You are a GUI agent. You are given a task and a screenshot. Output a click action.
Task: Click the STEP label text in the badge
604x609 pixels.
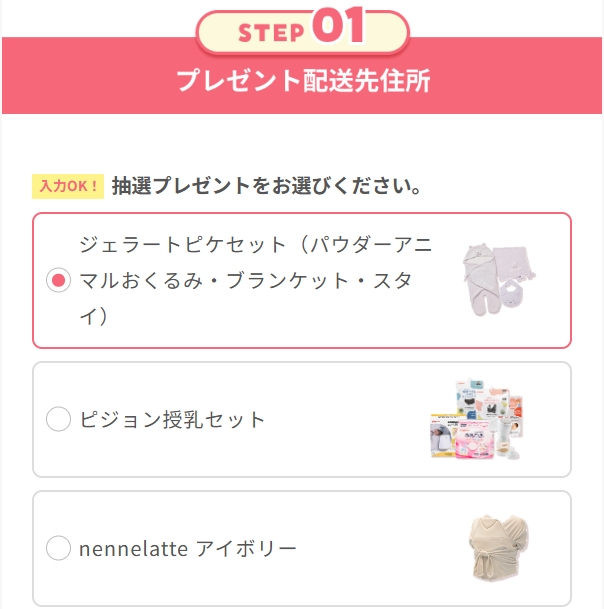271,32
